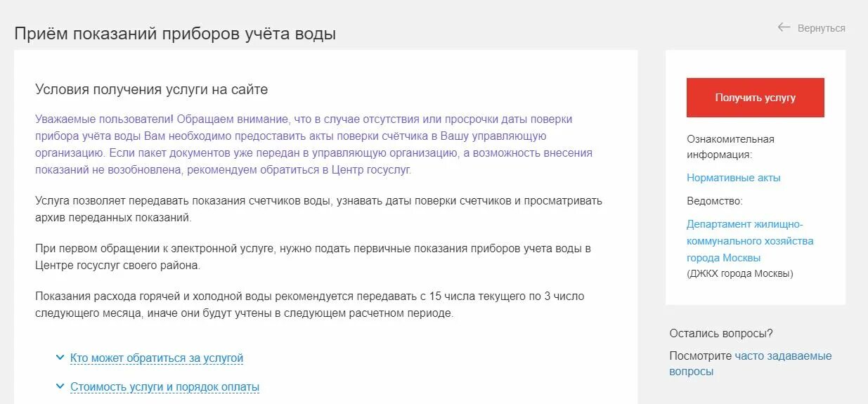Open the Нормативные акты link
This screenshot has width=868, height=404.
point(734,178)
